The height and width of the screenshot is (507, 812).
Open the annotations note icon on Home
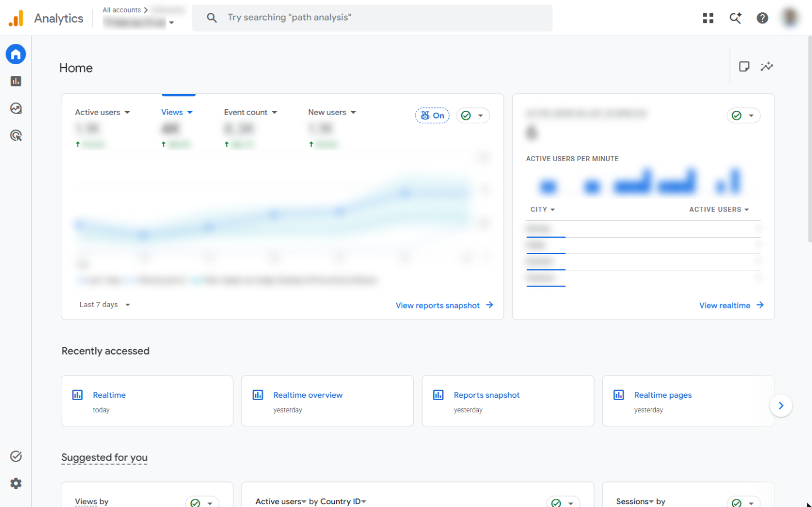744,67
